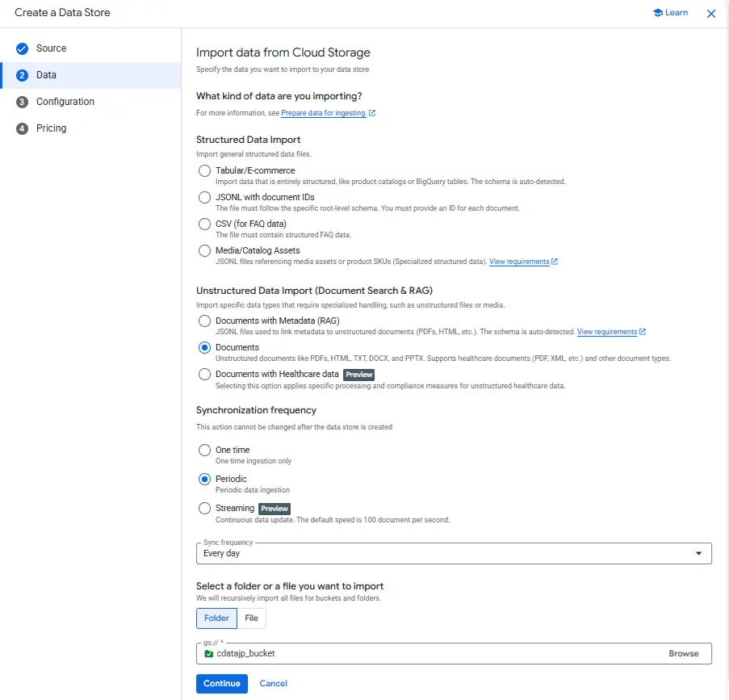Close the Create a Data Store dialog
This screenshot has width=729, height=700.
[x=711, y=14]
